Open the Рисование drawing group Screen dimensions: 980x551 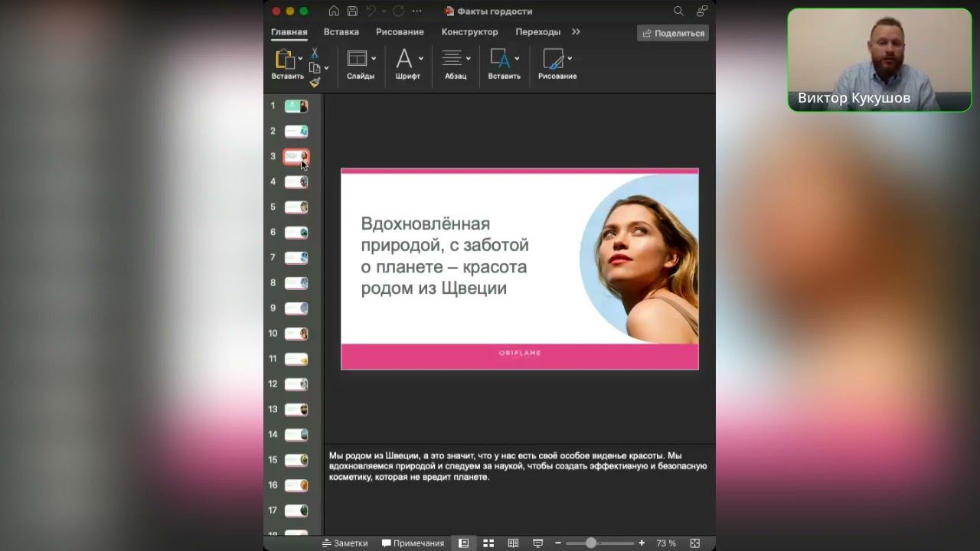[x=553, y=58]
